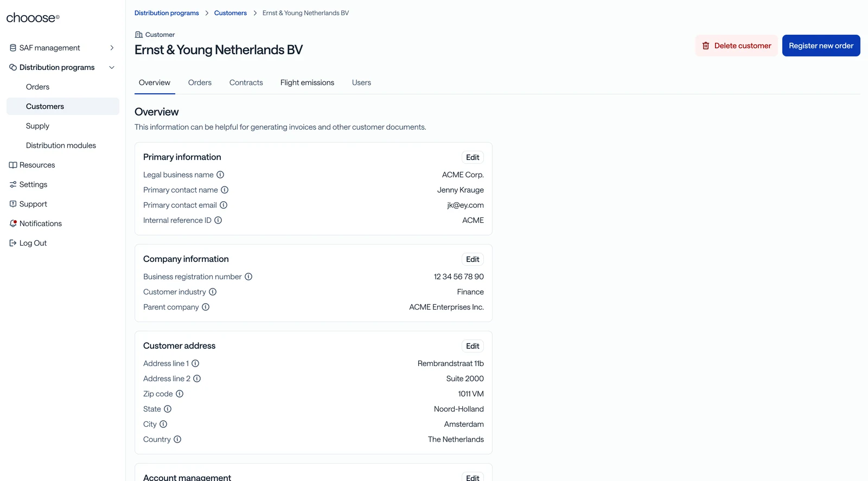Click the Log Out icon in sidebar
This screenshot has height=481, width=868.
[13, 243]
